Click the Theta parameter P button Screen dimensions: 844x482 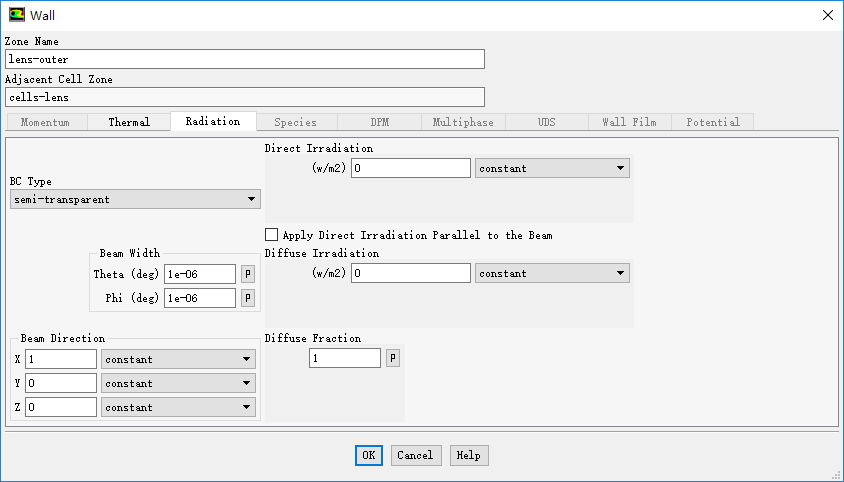(247, 274)
